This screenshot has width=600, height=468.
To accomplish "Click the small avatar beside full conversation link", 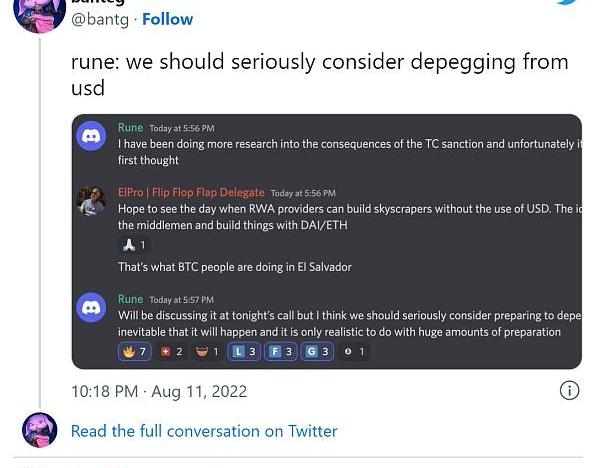I will point(40,430).
